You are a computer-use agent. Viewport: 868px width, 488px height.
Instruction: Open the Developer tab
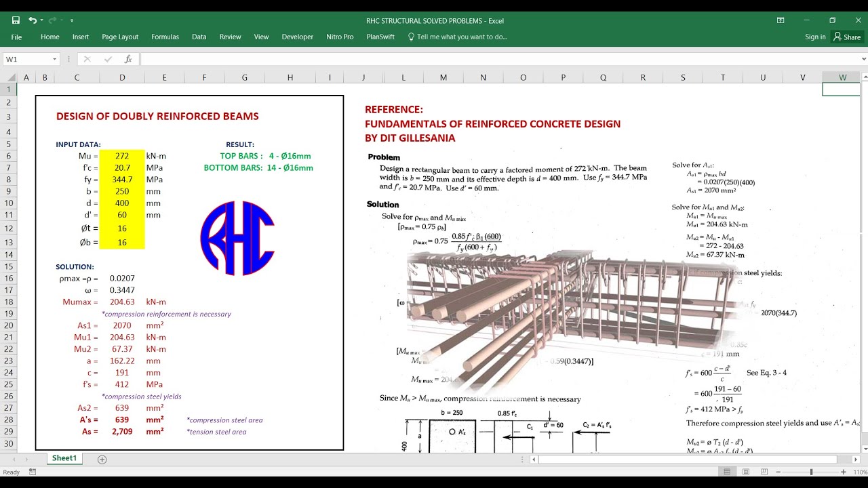[298, 37]
